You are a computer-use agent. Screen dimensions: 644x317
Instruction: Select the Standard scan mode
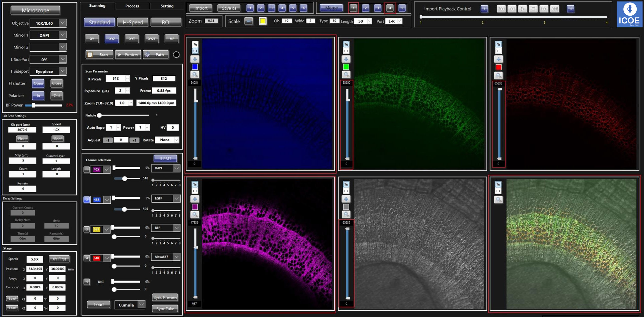99,22
